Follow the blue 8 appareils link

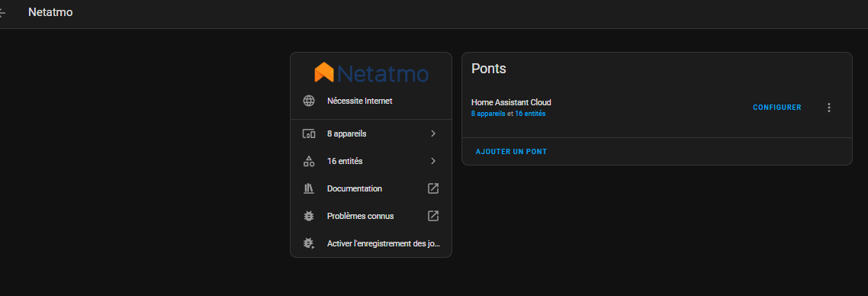488,114
